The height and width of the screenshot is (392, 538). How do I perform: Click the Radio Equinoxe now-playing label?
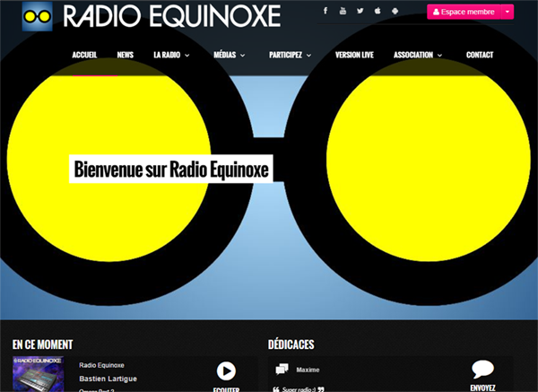[101, 365]
